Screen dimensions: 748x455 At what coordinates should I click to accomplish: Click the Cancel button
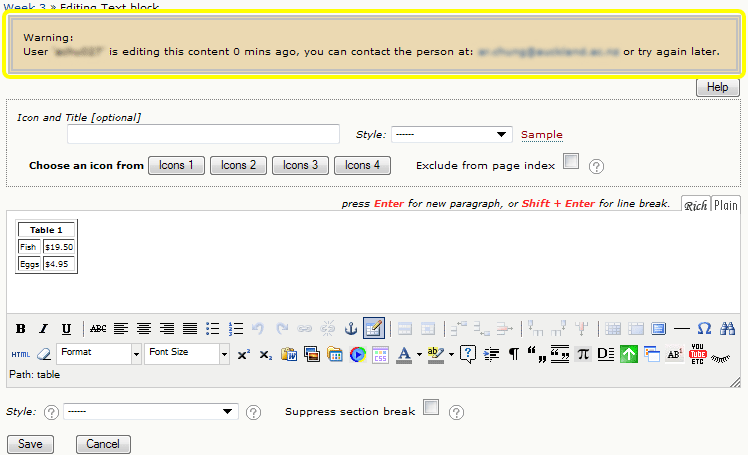tap(103, 444)
